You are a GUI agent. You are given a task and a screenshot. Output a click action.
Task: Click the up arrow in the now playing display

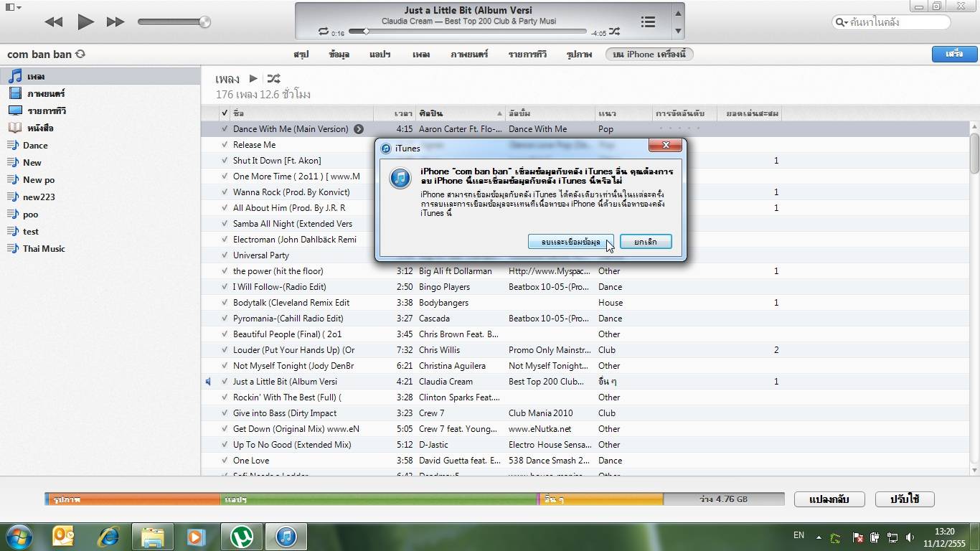point(678,13)
